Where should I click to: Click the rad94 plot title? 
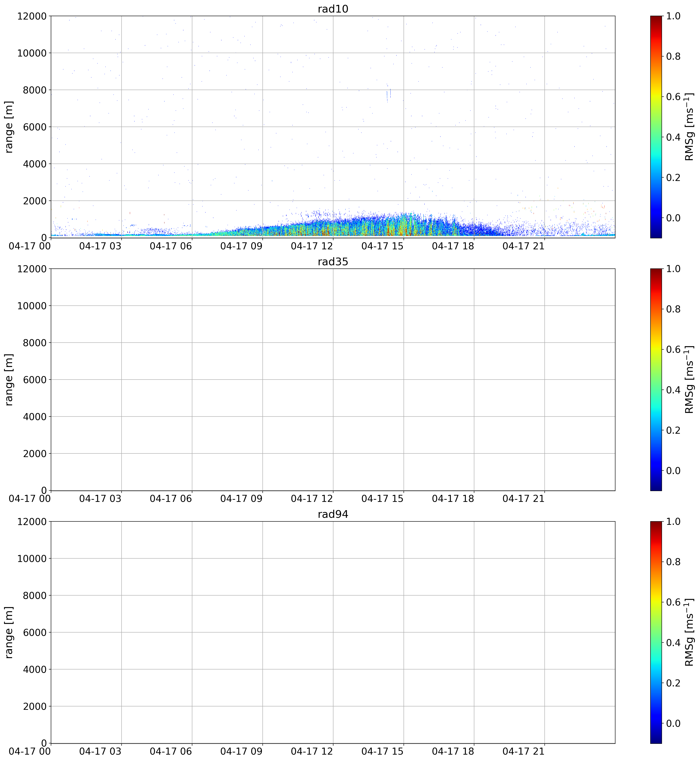click(x=333, y=514)
